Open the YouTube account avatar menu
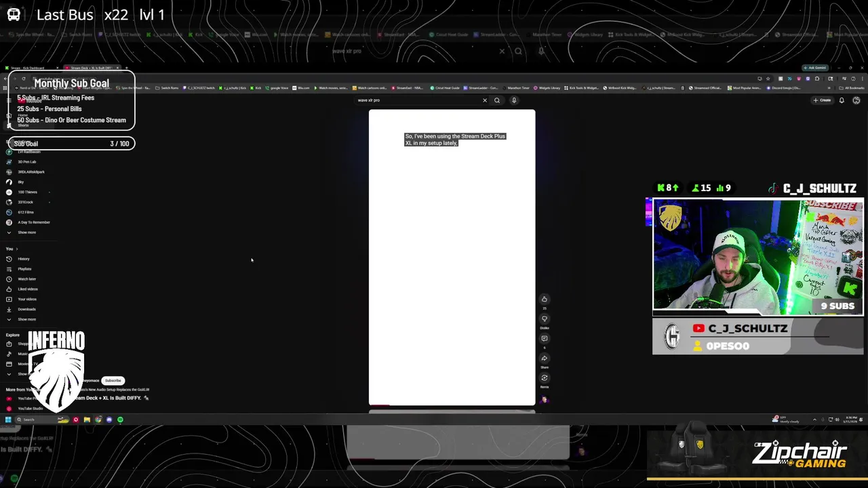 tap(856, 100)
